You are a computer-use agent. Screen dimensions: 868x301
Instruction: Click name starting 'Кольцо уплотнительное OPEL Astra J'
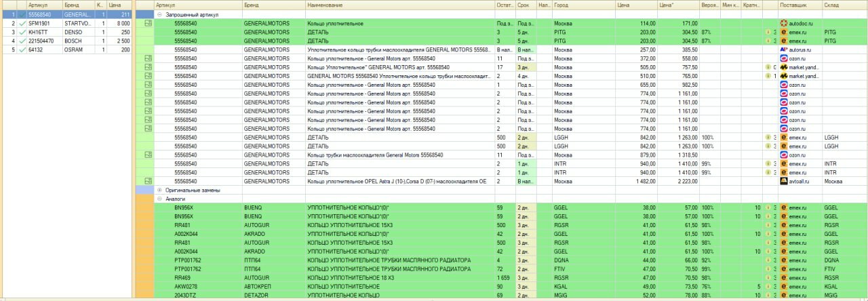pyautogui.click(x=397, y=182)
